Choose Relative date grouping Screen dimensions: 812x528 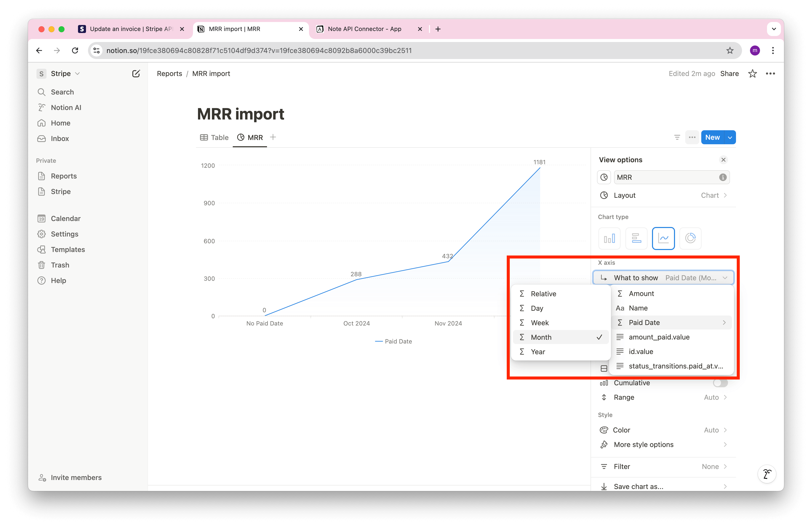pos(561,294)
